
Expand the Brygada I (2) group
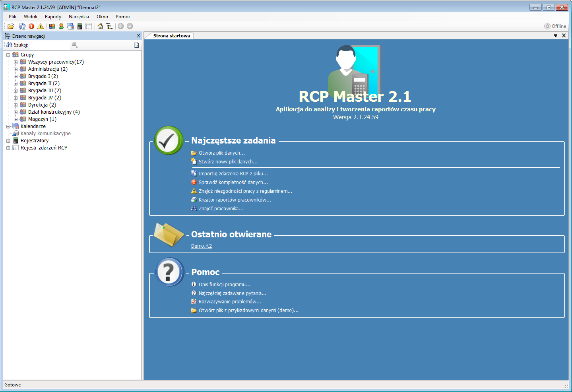click(16, 76)
